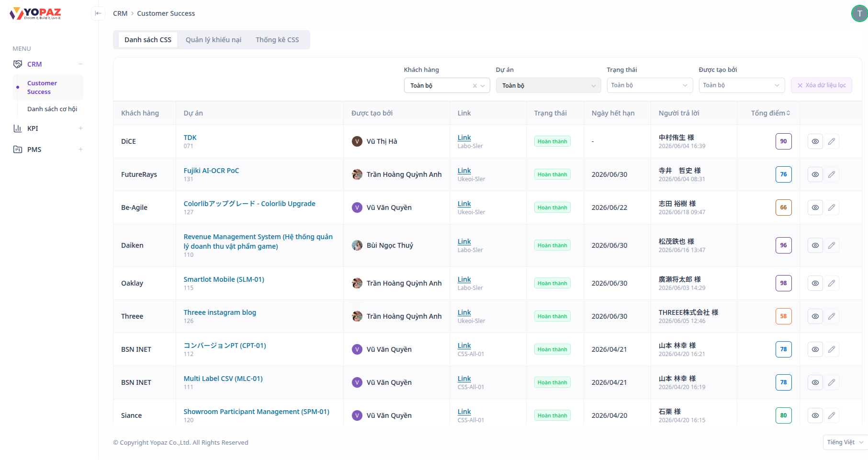This screenshot has height=461, width=868.
Task: Click the deadline 2026/06/22 in Be-Agile row
Action: coord(609,207)
